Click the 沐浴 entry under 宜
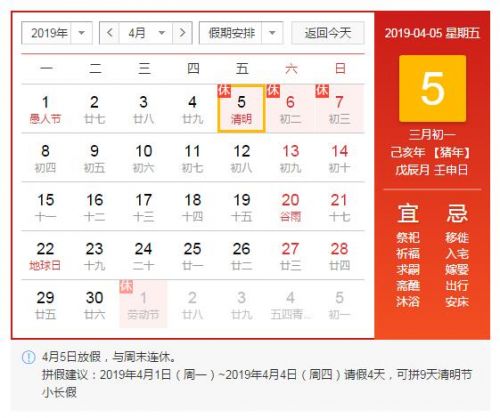 pyautogui.click(x=408, y=302)
